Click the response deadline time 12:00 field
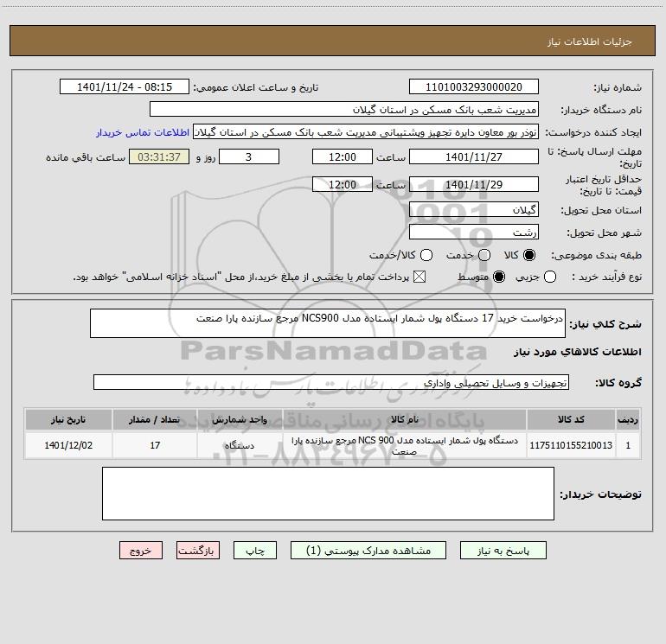The height and width of the screenshot is (644, 666). (343, 156)
